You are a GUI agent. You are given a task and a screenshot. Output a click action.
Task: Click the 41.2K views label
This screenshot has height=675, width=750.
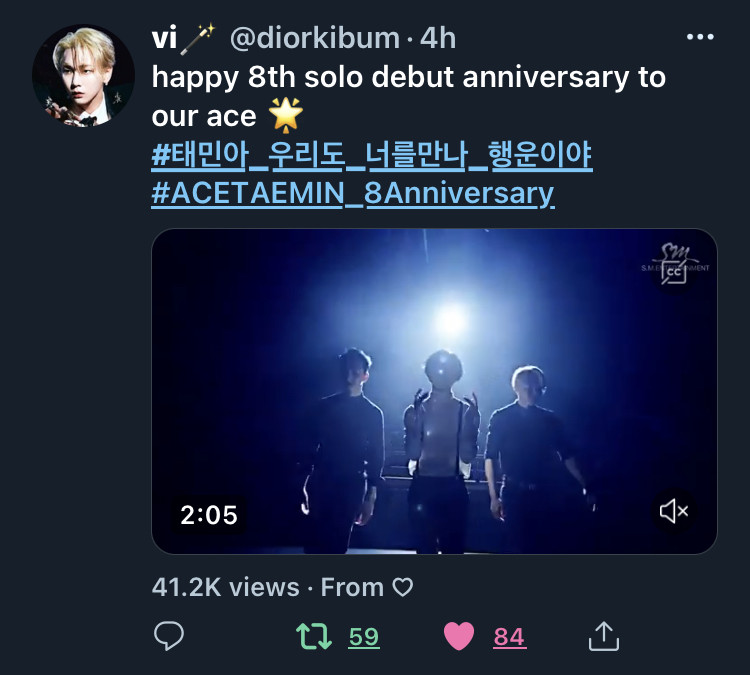click(x=225, y=587)
